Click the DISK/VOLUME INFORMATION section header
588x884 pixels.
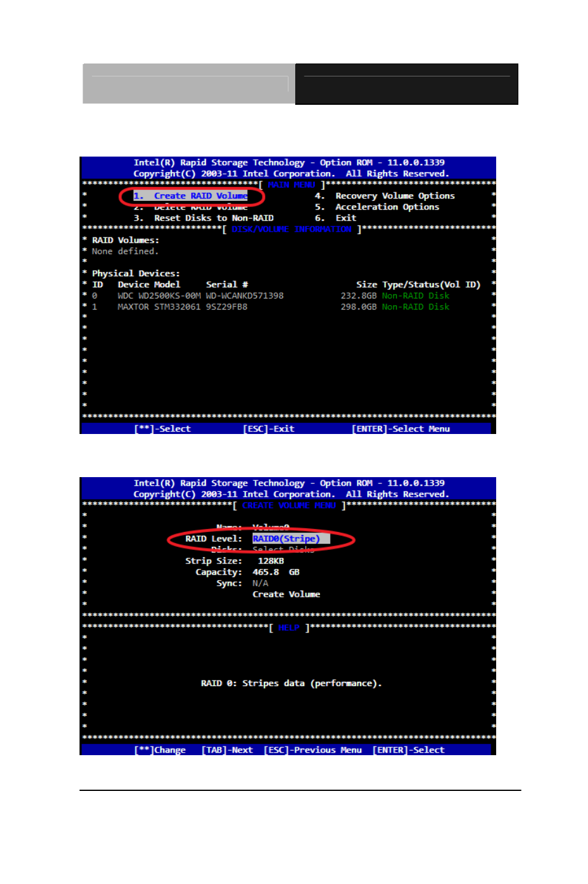(292, 229)
